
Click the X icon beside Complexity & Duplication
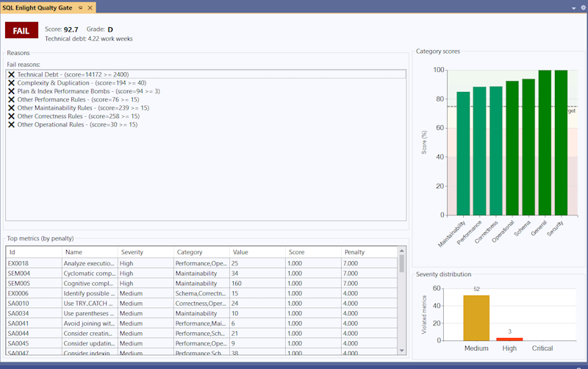[x=12, y=83]
